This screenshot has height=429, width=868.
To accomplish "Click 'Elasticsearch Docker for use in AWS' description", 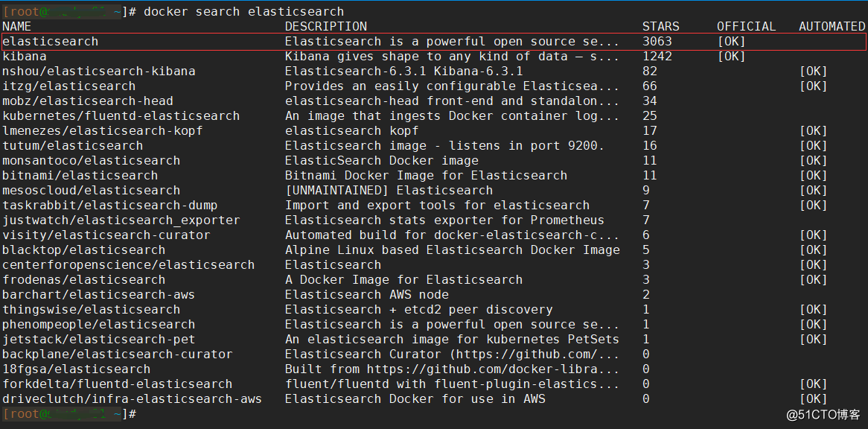I will point(415,399).
